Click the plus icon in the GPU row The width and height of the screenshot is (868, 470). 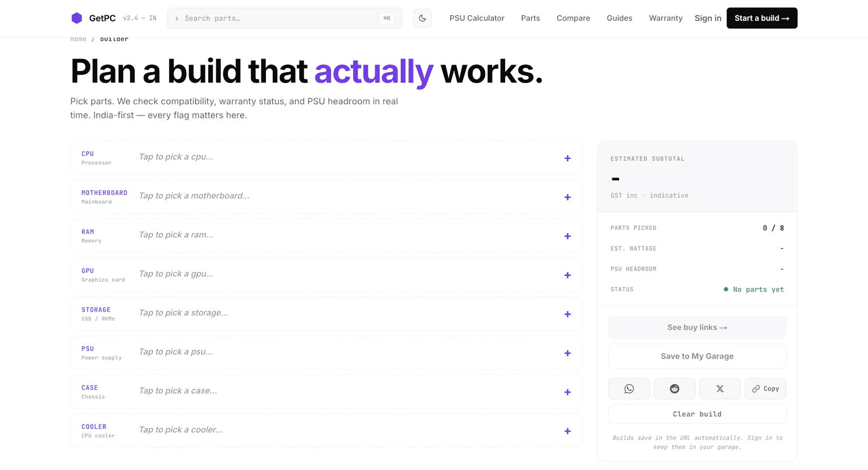tap(567, 275)
